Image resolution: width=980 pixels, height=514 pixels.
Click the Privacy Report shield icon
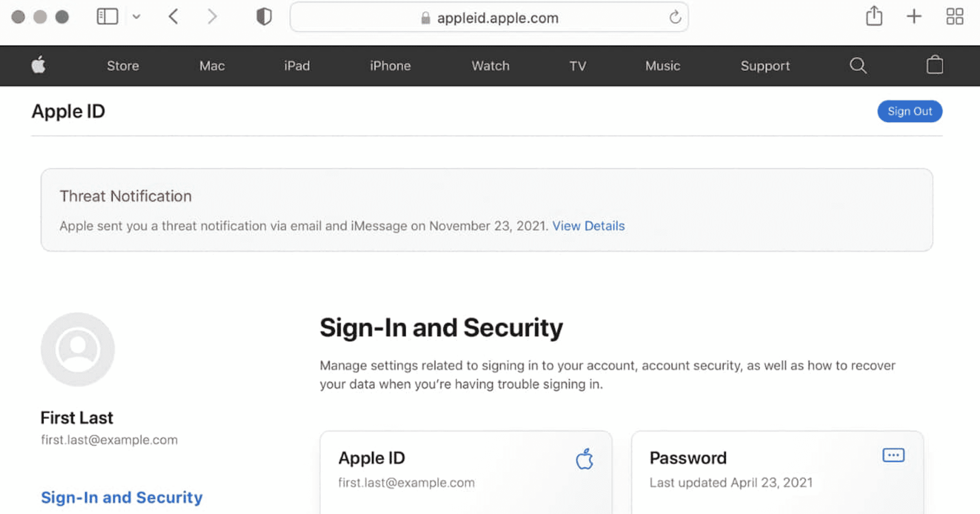point(264,17)
